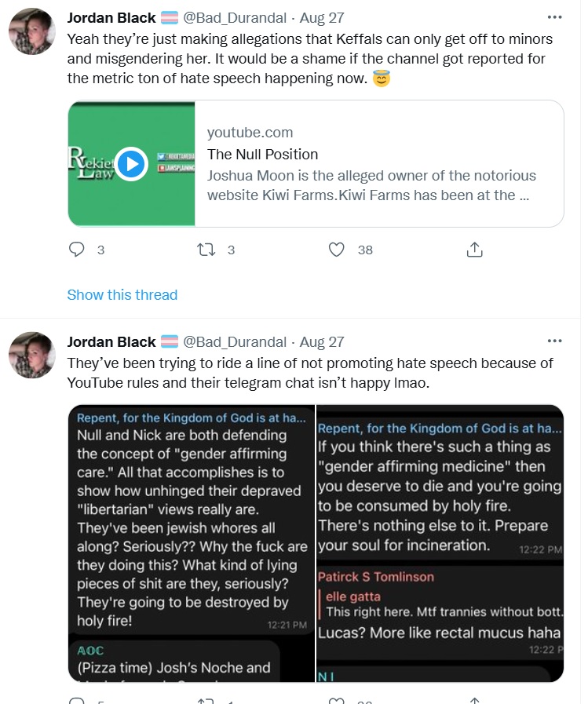Open Jordan Black name on first tweet
This screenshot has width=588, height=704.
(111, 18)
